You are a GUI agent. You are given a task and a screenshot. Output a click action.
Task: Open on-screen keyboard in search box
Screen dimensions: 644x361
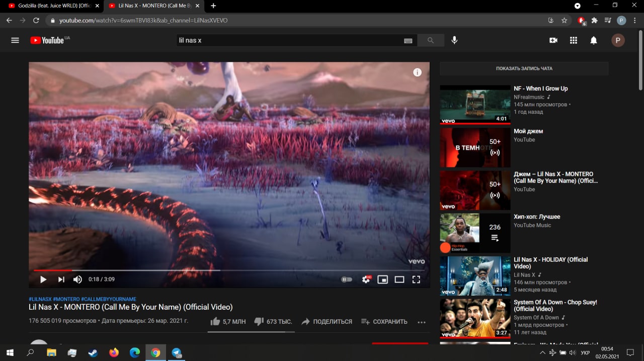coord(408,41)
